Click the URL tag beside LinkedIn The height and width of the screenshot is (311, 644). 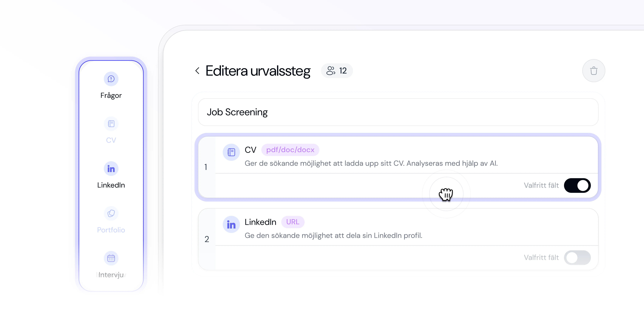coord(293,222)
